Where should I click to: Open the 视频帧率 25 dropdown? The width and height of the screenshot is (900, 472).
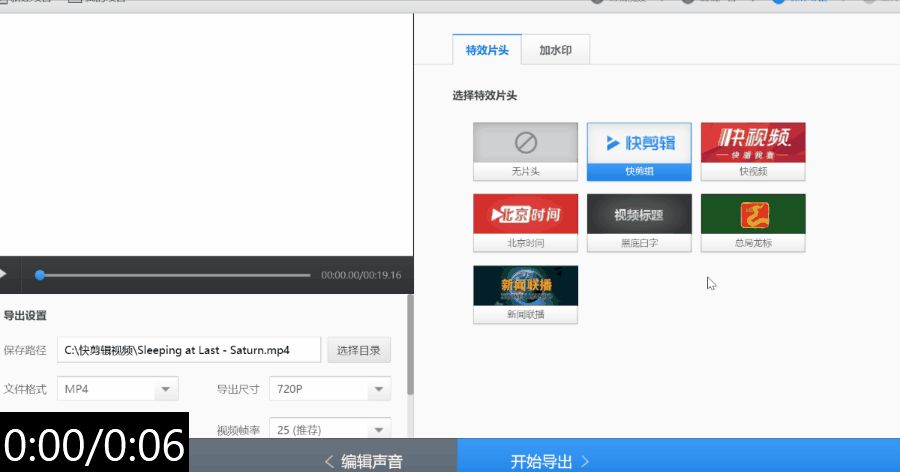coord(330,428)
